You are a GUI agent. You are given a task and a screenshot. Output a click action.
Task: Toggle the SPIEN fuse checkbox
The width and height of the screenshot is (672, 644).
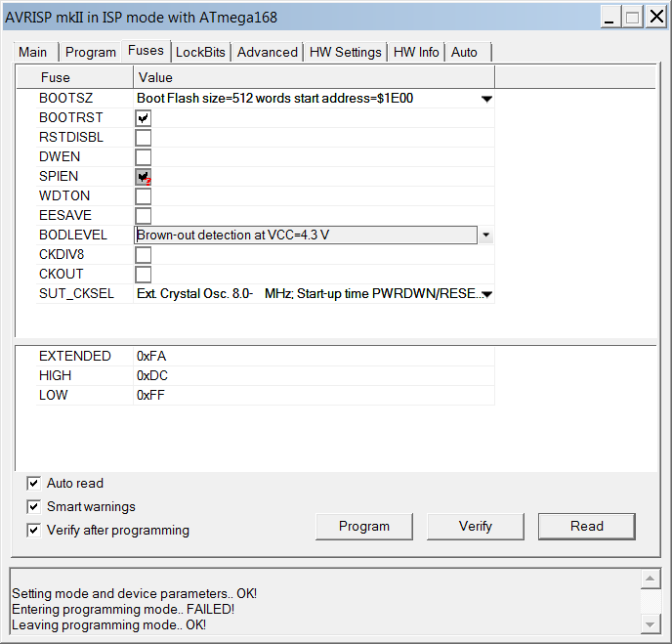click(144, 177)
